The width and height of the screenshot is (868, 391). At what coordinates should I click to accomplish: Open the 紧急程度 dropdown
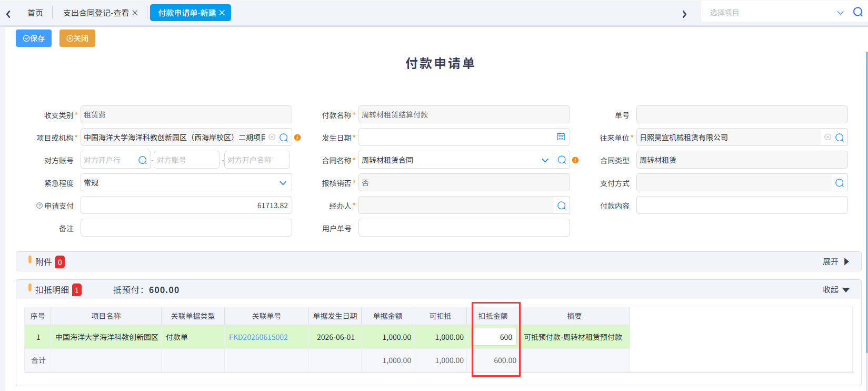click(x=283, y=183)
